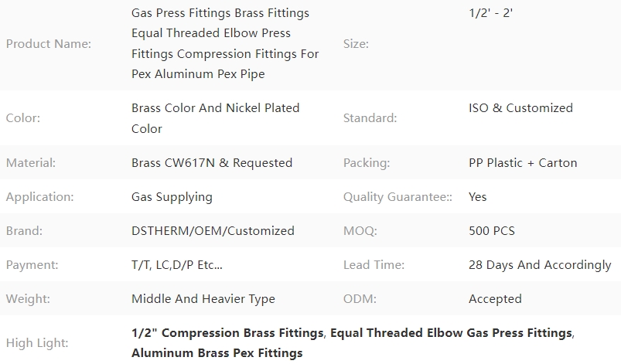Screen dimensions: 621x364
Task: Click the T/T, LC,D/P payment value
Action: point(176,265)
